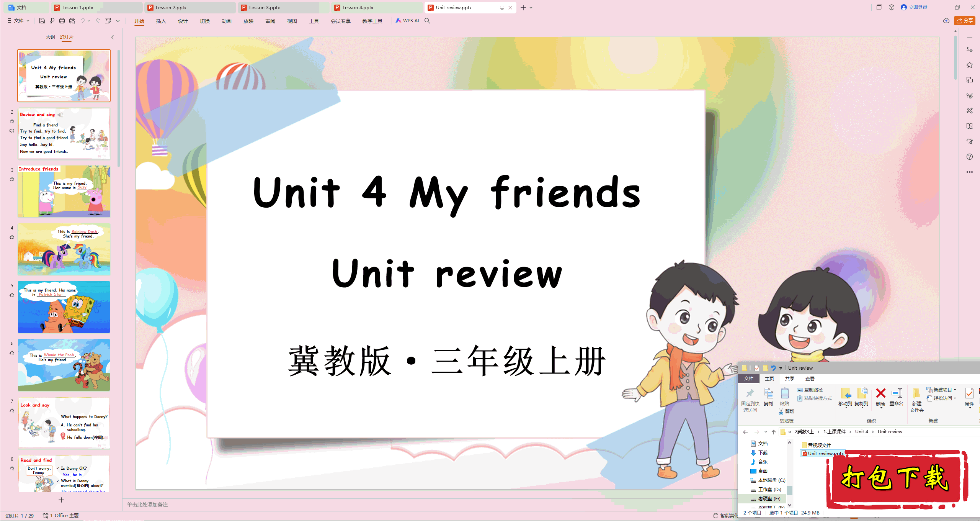Image resolution: width=980 pixels, height=521 pixels.
Task: Click the orange 分享 share button
Action: point(965,21)
